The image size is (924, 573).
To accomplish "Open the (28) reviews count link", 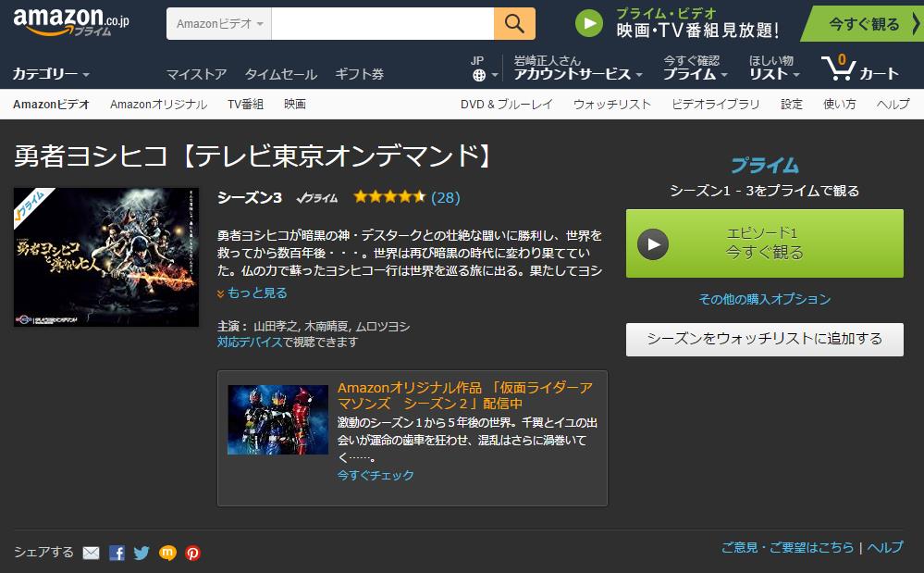I will tap(446, 197).
